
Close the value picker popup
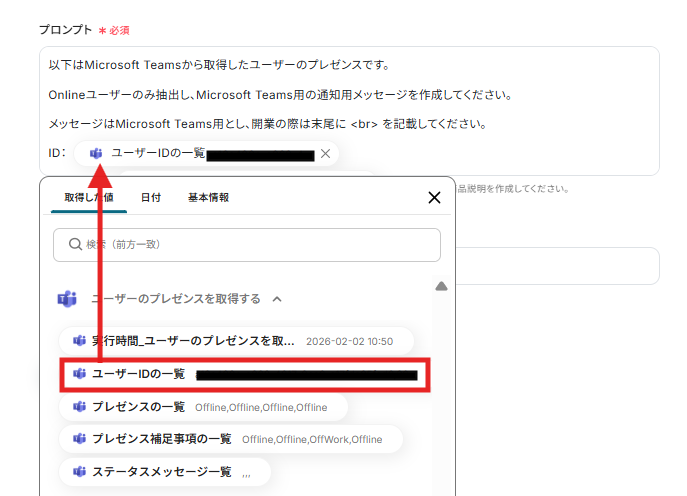coord(434,198)
